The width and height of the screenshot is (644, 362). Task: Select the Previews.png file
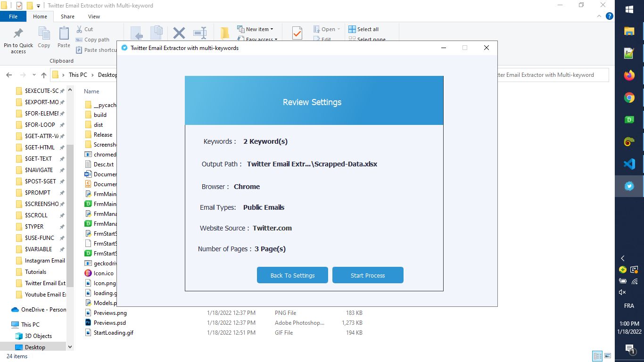coord(106,313)
